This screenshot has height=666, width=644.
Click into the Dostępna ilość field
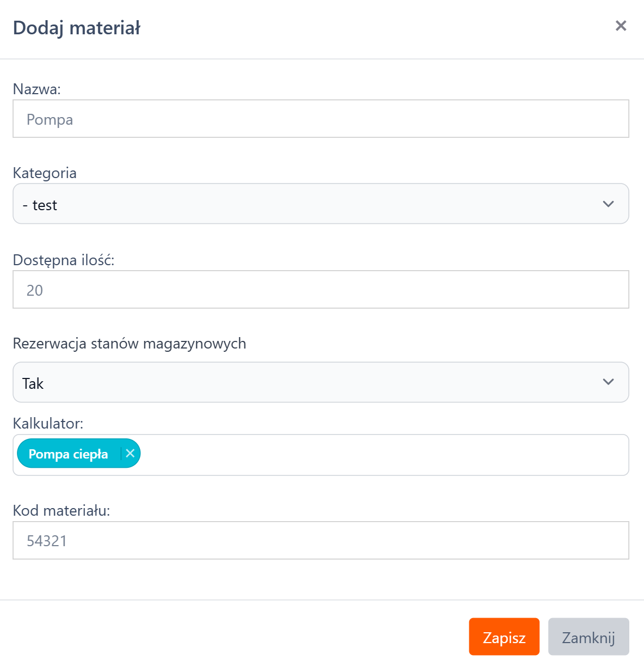[x=321, y=290]
